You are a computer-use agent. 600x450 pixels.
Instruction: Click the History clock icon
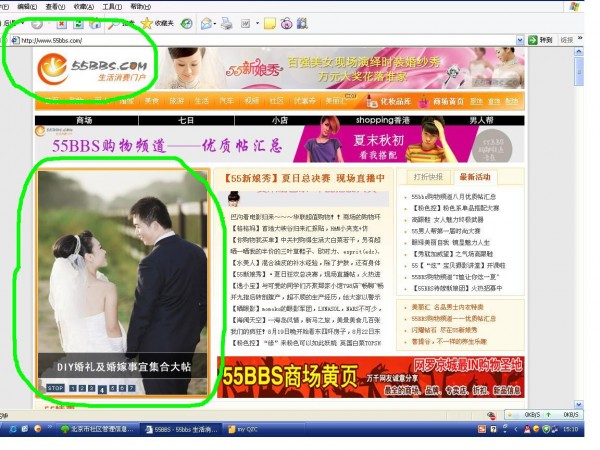click(186, 24)
